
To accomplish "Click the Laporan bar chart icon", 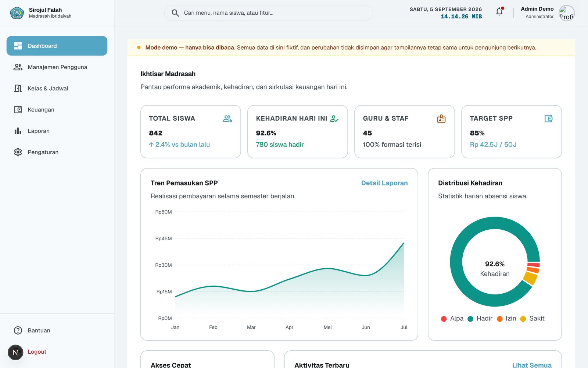I will (x=18, y=131).
